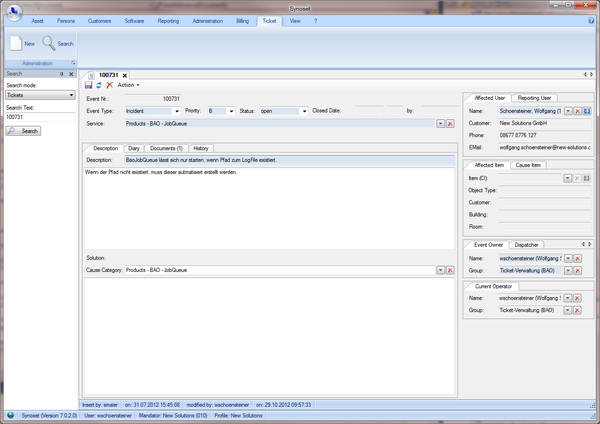Clear the Cause Category with red X

pyautogui.click(x=450, y=270)
